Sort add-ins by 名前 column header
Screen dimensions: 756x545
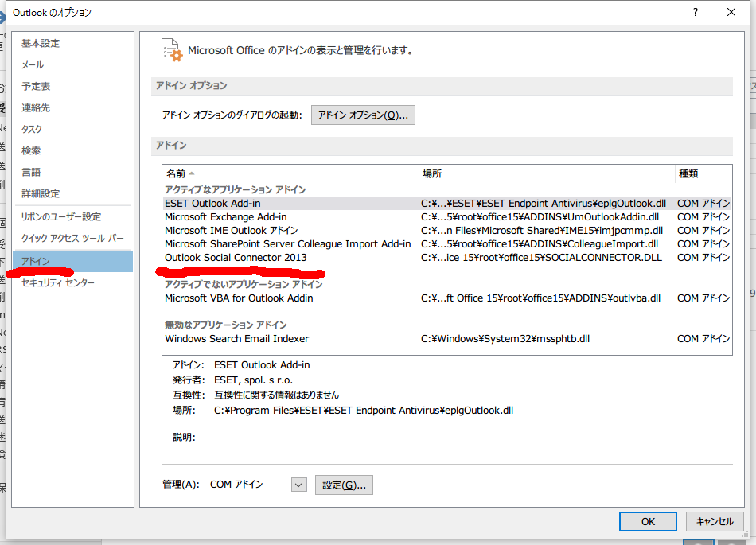click(290, 173)
